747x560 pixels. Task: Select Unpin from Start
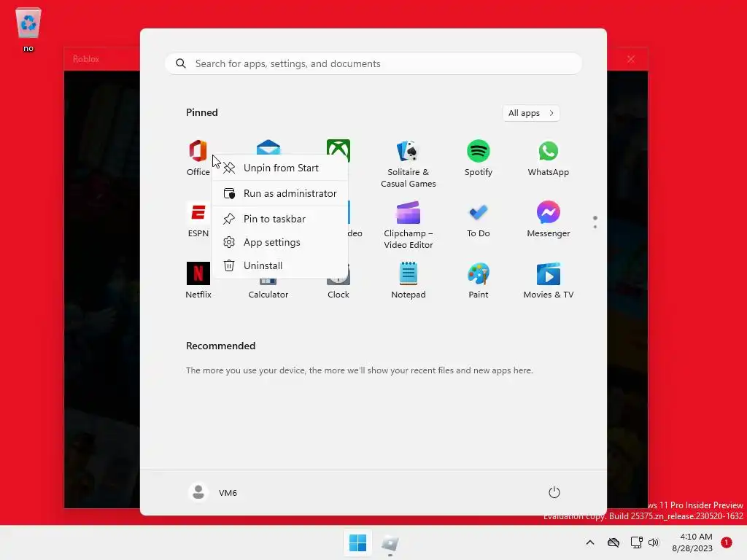pos(280,168)
